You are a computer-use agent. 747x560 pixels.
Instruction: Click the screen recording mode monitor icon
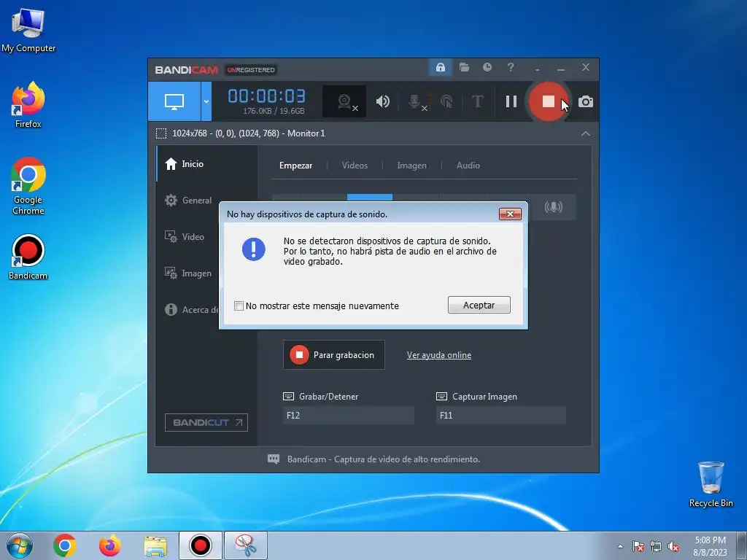click(174, 101)
